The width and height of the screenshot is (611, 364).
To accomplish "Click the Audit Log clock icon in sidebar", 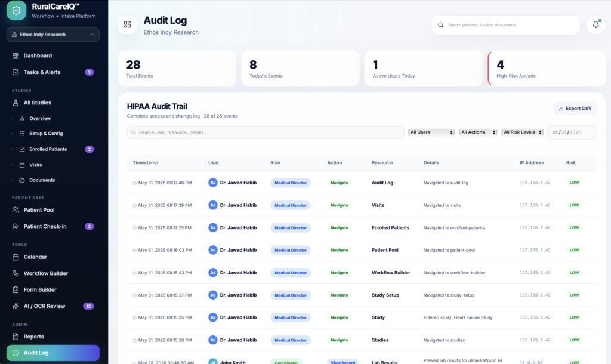I will (16, 353).
